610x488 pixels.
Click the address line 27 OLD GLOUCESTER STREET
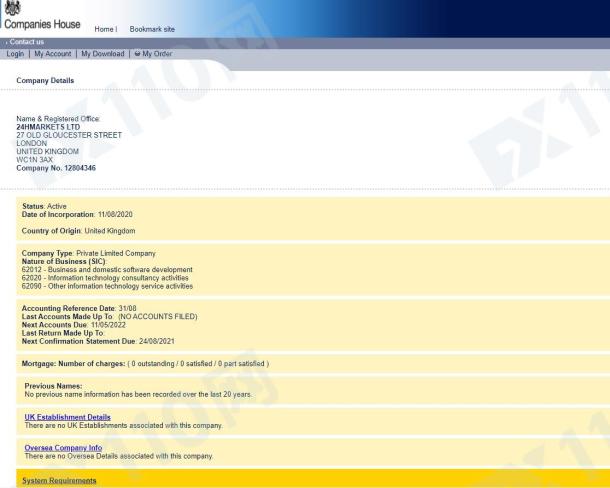(x=69, y=135)
